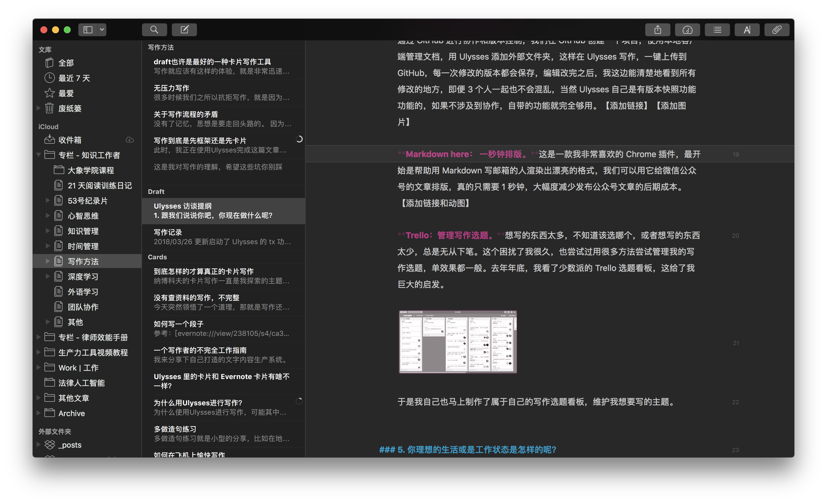Open the Work | 工作 folder
Image resolution: width=827 pixels, height=504 pixels.
tap(87, 368)
